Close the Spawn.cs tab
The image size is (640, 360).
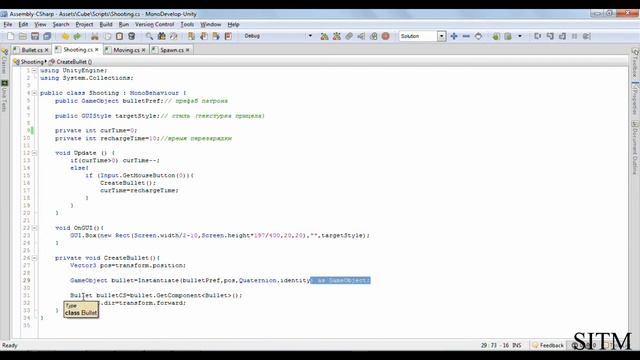coord(187,50)
